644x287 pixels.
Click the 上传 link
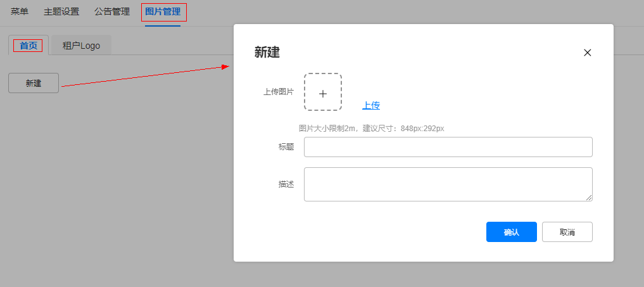371,106
